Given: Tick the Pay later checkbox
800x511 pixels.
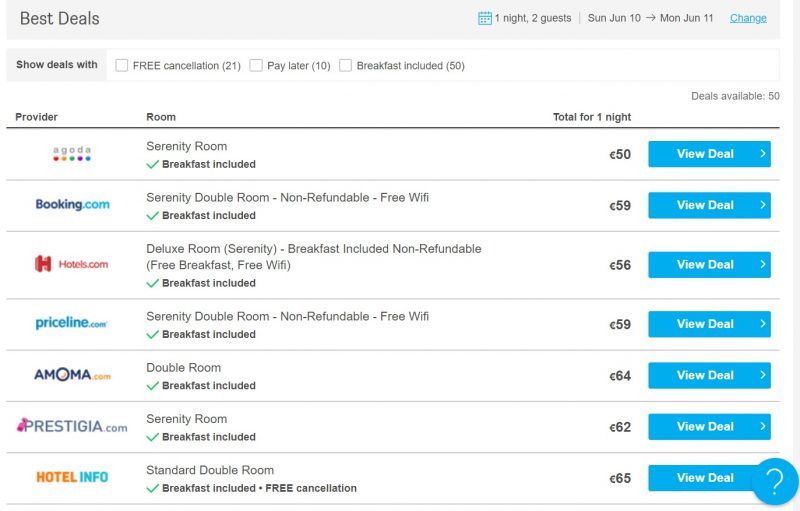Looking at the screenshot, I should tap(256, 65).
